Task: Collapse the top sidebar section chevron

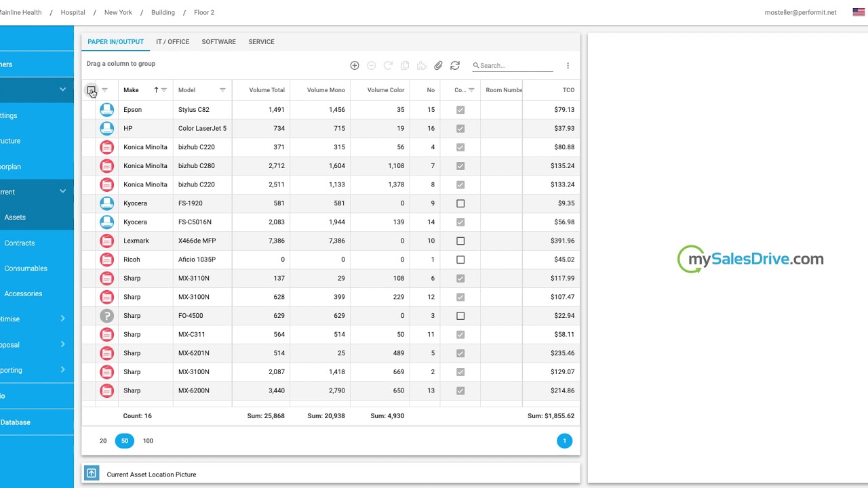Action: (x=62, y=89)
